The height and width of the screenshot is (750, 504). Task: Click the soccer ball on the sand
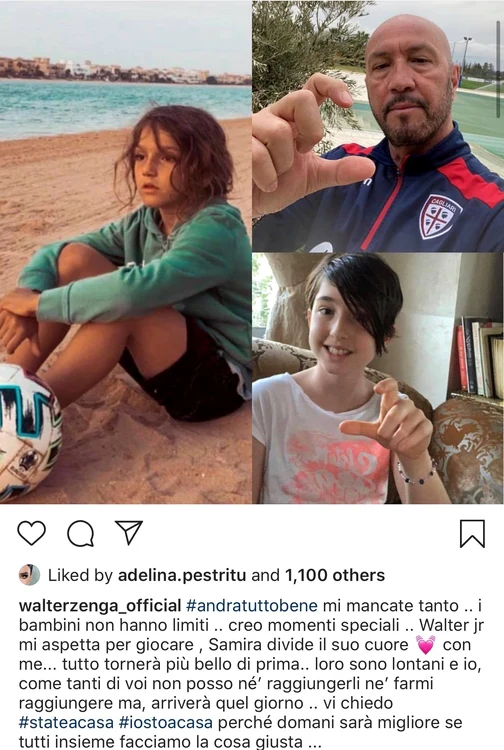tap(29, 431)
